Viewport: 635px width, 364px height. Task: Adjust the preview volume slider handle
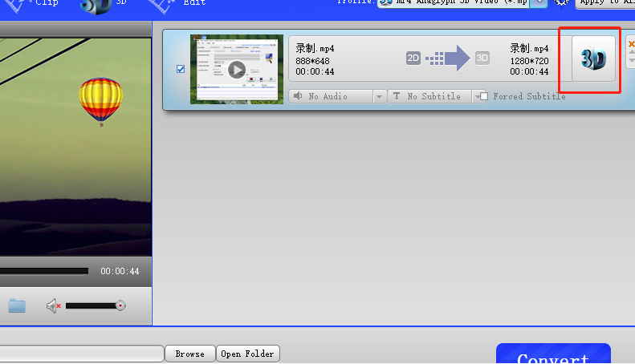click(120, 305)
